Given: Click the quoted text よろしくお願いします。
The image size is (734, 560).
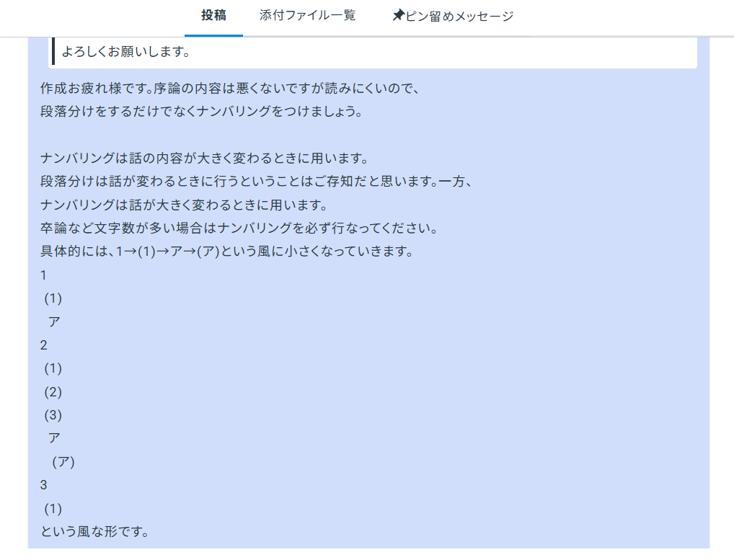Looking at the screenshot, I should pyautogui.click(x=125, y=51).
